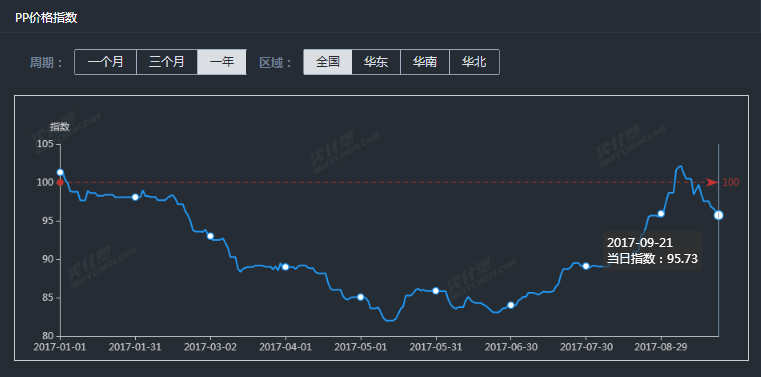Click the red baseline dot at 100
Image resolution: width=761 pixels, height=377 pixels.
point(60,182)
